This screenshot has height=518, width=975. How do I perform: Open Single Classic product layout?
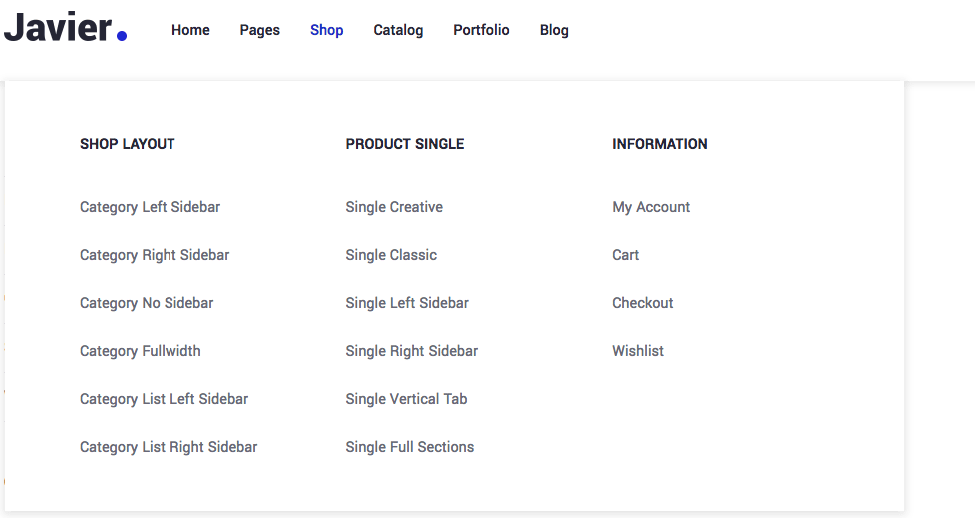point(391,255)
